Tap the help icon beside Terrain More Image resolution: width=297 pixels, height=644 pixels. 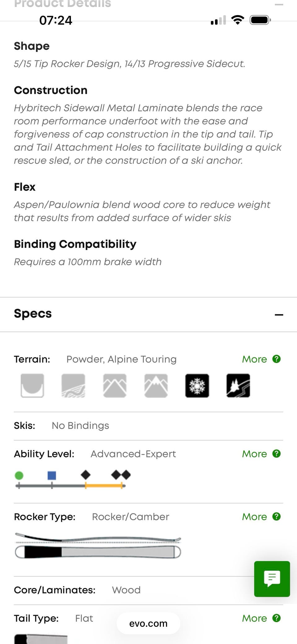click(276, 359)
